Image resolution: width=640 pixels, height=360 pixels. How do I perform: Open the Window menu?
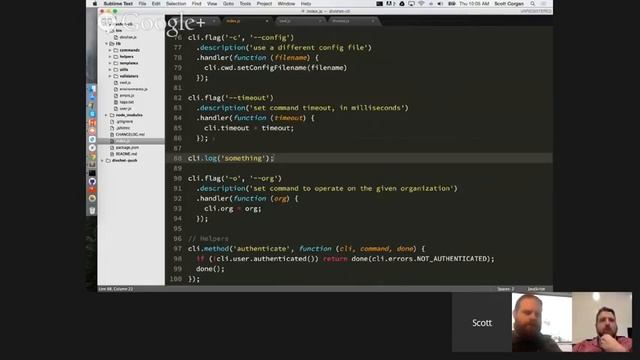(286, 4)
